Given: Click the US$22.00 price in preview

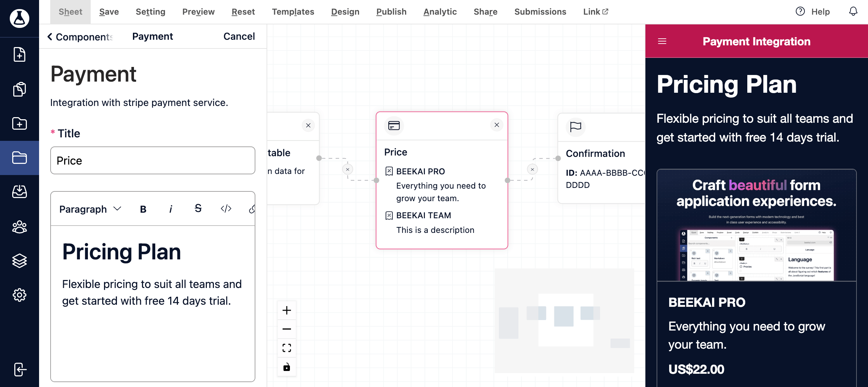Looking at the screenshot, I should tap(696, 369).
